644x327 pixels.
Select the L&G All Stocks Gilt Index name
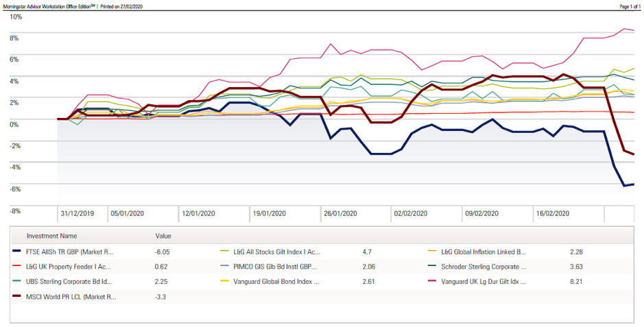pos(276,252)
